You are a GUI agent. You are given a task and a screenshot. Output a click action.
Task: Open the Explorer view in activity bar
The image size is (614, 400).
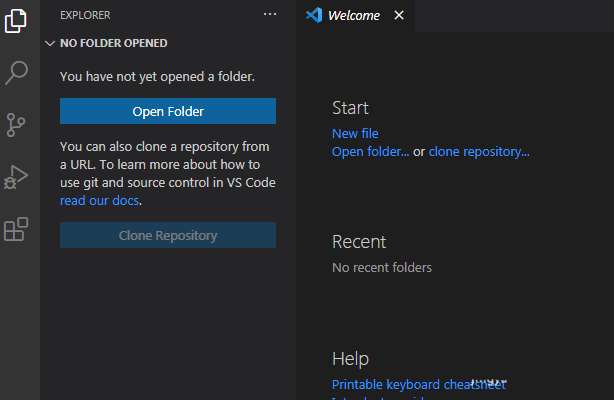click(16, 20)
